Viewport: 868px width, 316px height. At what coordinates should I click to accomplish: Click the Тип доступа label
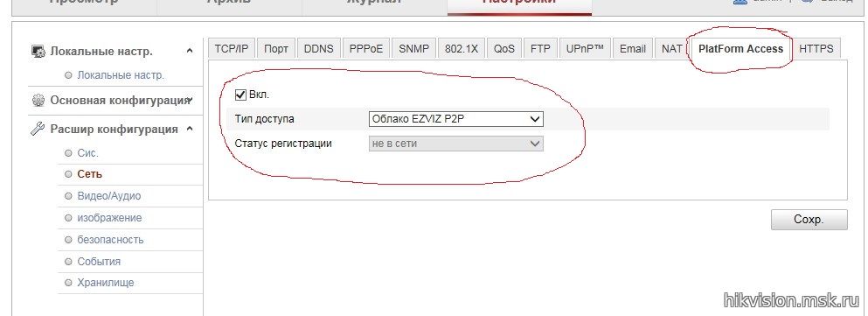pyautogui.click(x=265, y=119)
